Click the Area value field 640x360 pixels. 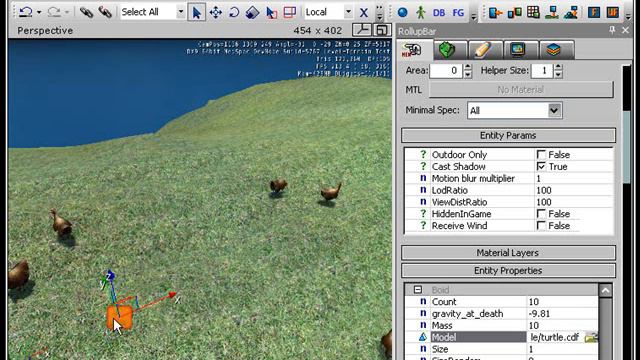point(446,71)
